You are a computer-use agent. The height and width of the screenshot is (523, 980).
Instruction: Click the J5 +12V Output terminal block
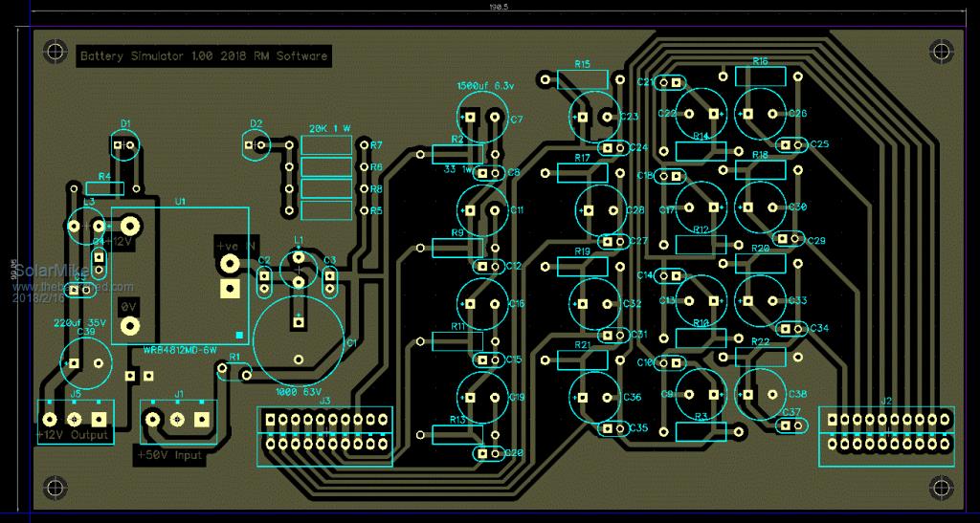75,420
